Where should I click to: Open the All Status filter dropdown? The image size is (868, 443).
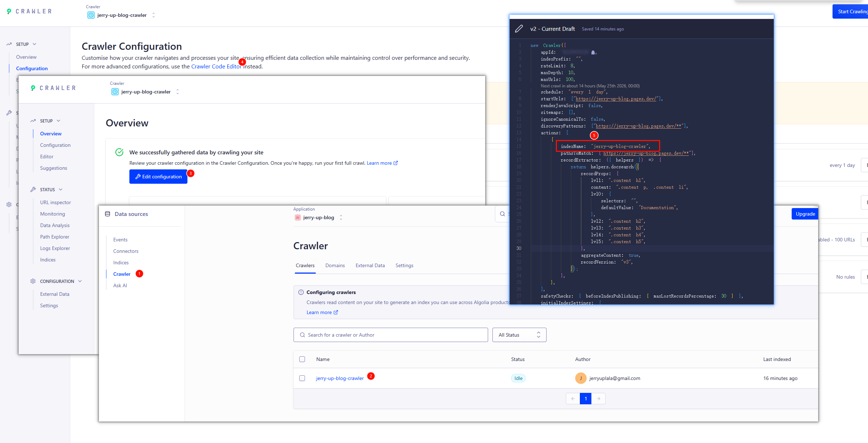519,335
